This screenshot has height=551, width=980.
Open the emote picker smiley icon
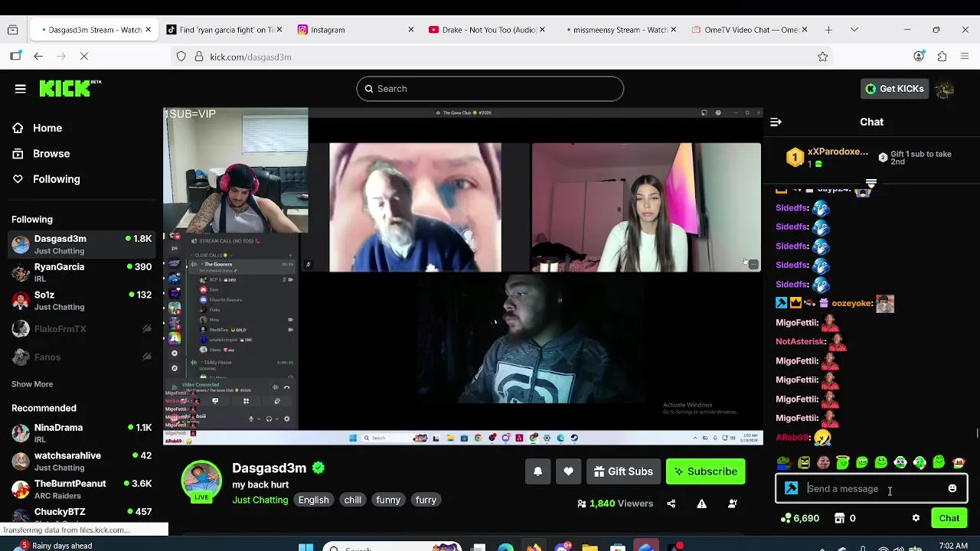pos(952,488)
